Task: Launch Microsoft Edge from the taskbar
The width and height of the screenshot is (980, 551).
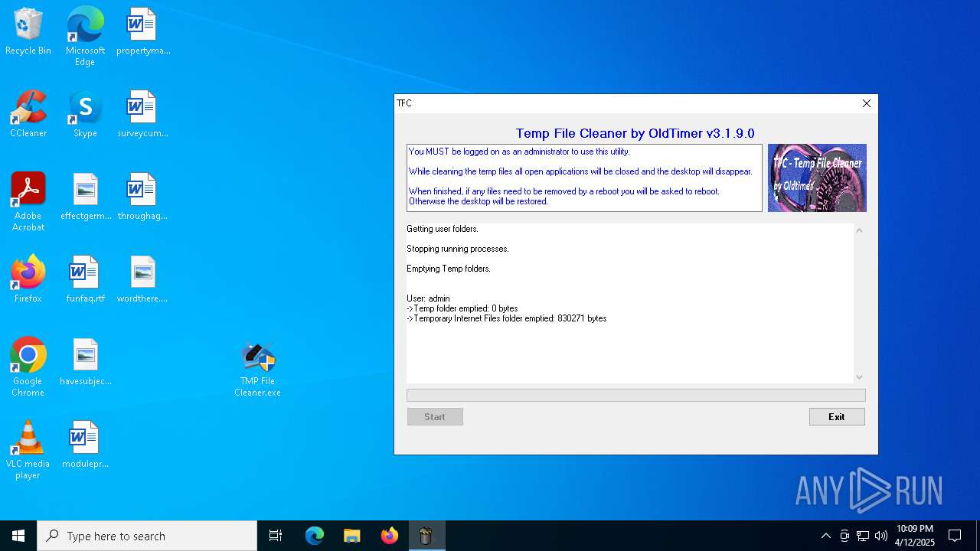Action: pos(315,536)
